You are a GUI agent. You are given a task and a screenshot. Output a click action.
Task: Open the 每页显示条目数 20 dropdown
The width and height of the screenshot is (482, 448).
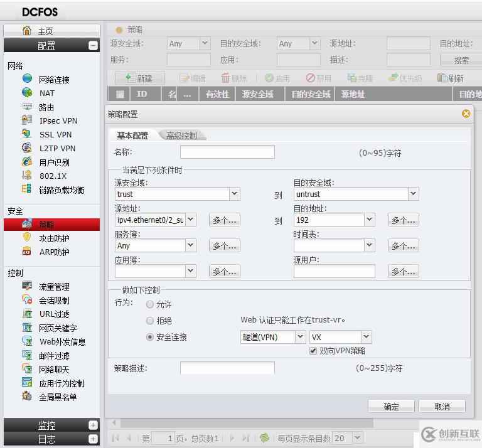pyautogui.click(x=357, y=437)
